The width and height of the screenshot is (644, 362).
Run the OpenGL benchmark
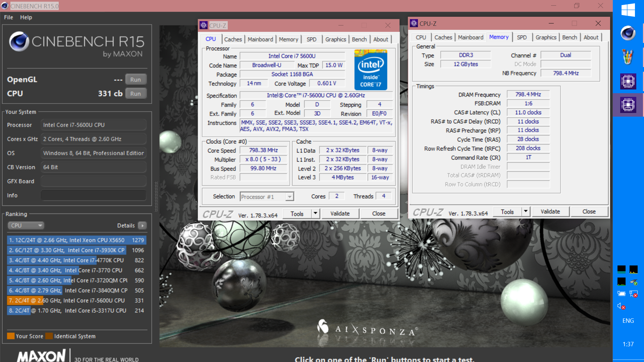(x=136, y=79)
